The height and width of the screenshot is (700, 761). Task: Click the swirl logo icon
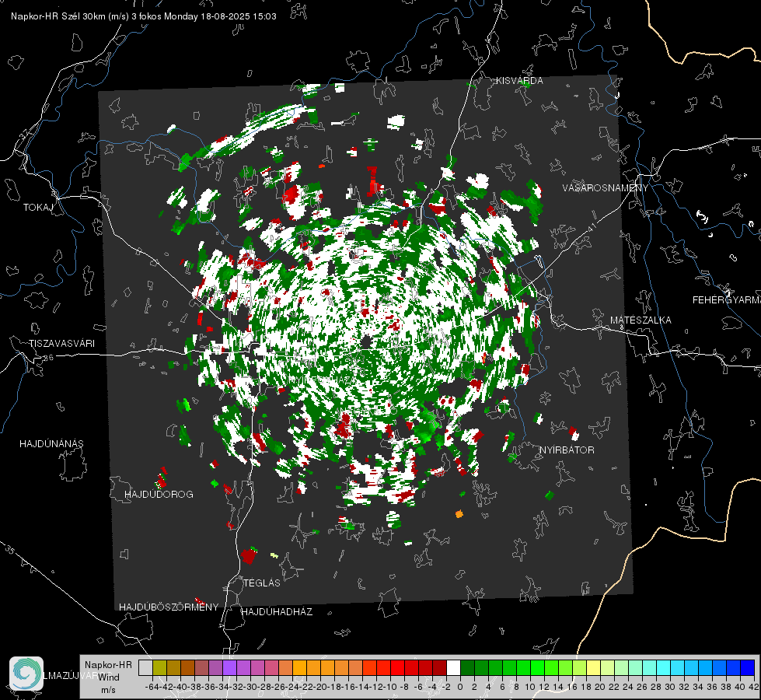point(26,674)
